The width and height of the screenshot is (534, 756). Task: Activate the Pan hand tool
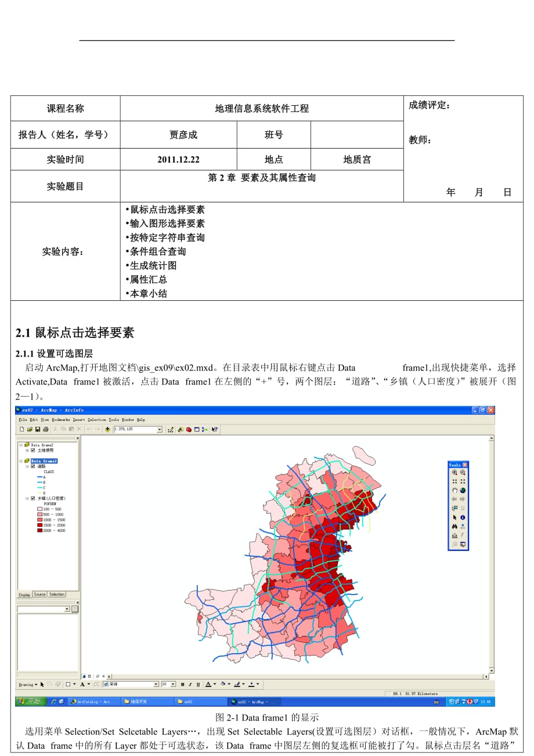coord(454,490)
